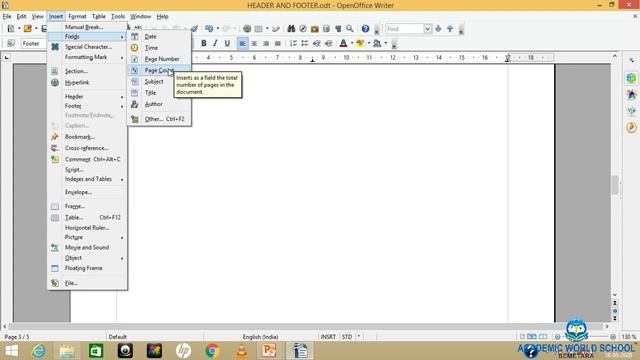Image resolution: width=640 pixels, height=360 pixels.
Task: Click the Zoom magnifier toolbar icon
Action: 350,29
